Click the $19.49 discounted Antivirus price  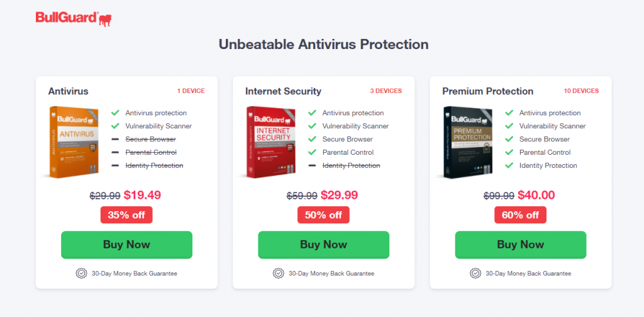[142, 195]
